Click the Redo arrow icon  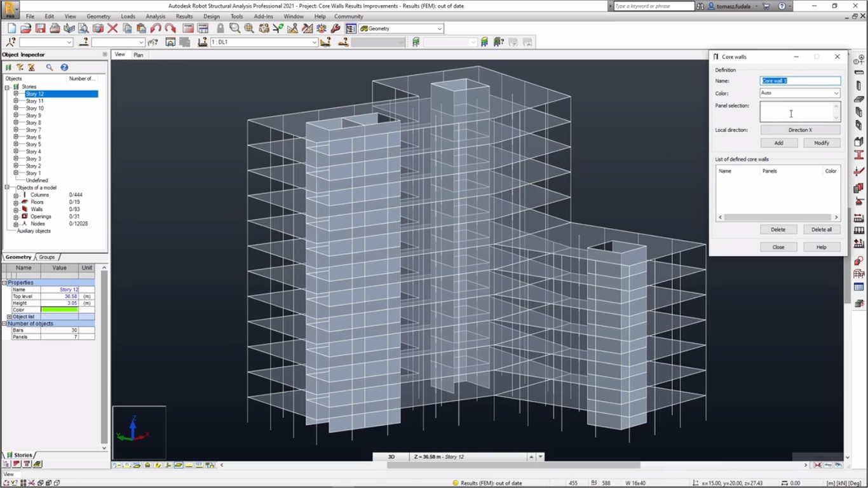click(x=170, y=29)
